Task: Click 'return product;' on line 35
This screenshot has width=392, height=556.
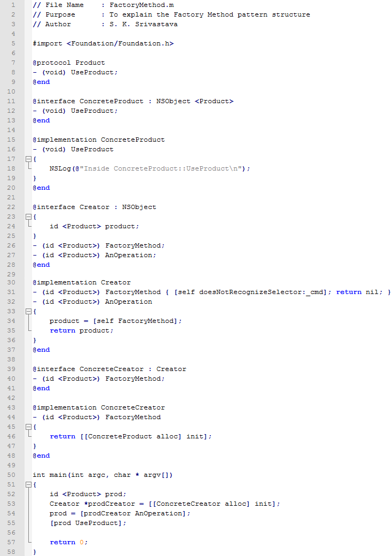Action: point(82,330)
